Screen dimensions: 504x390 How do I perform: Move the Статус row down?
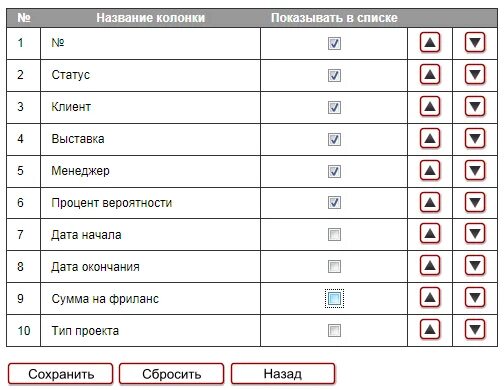pyautogui.click(x=475, y=74)
